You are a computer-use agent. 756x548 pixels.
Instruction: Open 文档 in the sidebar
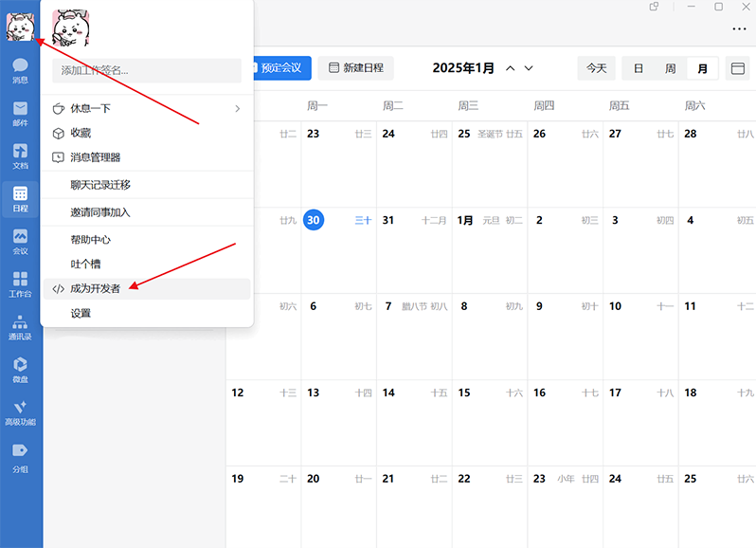[20, 156]
